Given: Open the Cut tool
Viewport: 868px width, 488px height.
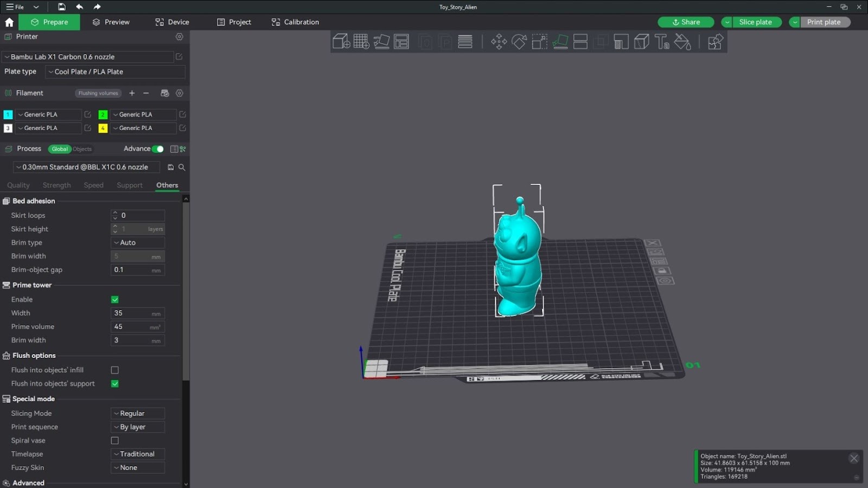Looking at the screenshot, I should (580, 42).
